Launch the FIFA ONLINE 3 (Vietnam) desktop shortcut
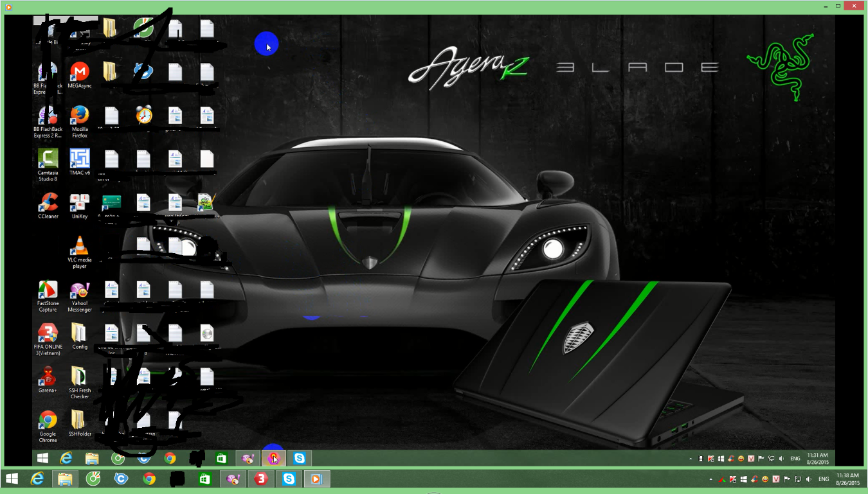 [48, 333]
